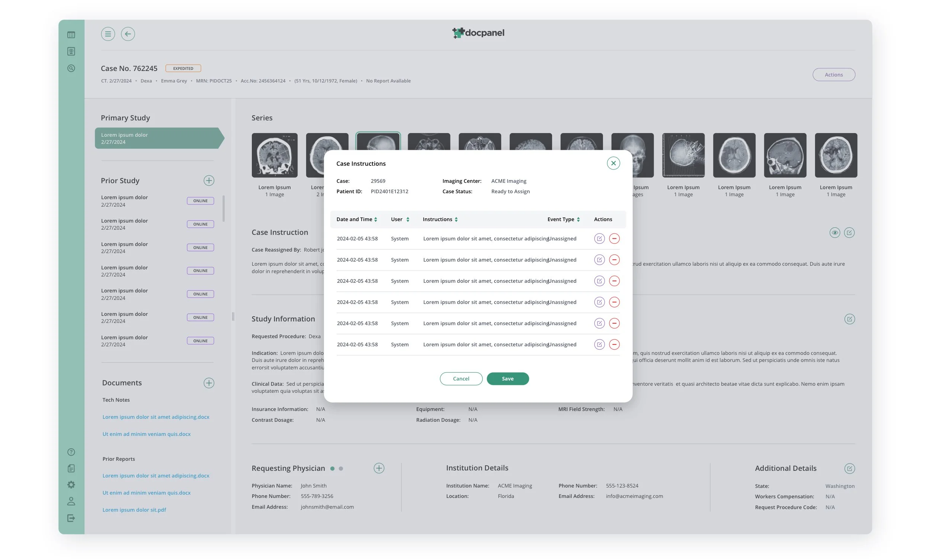Open the search panel in the left sidebar
This screenshot has height=560, width=930.
tap(71, 68)
